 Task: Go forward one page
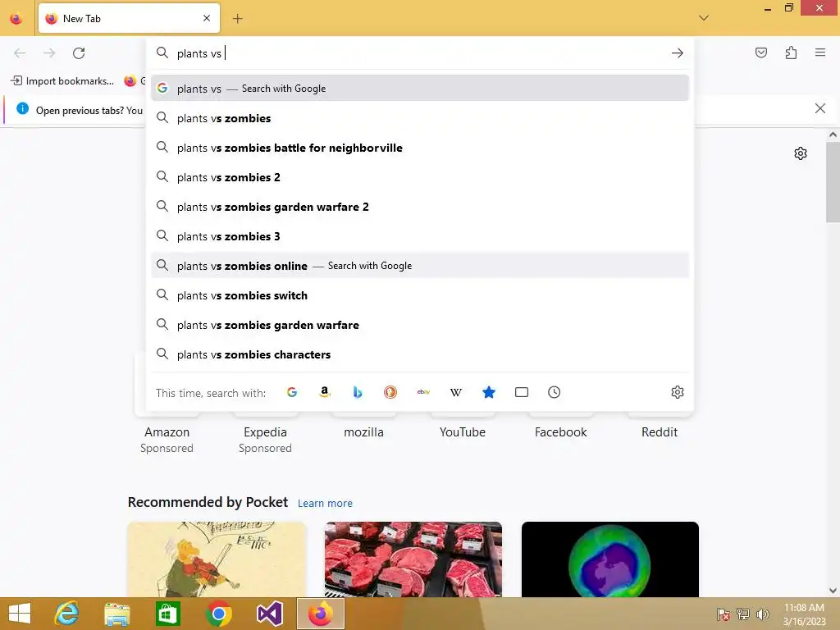[x=49, y=53]
